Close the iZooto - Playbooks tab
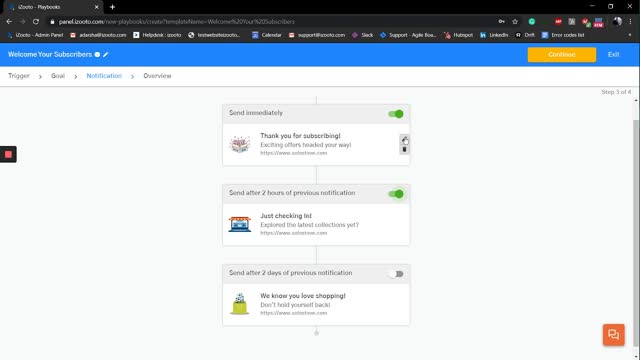640x360 pixels. pyautogui.click(x=97, y=7)
